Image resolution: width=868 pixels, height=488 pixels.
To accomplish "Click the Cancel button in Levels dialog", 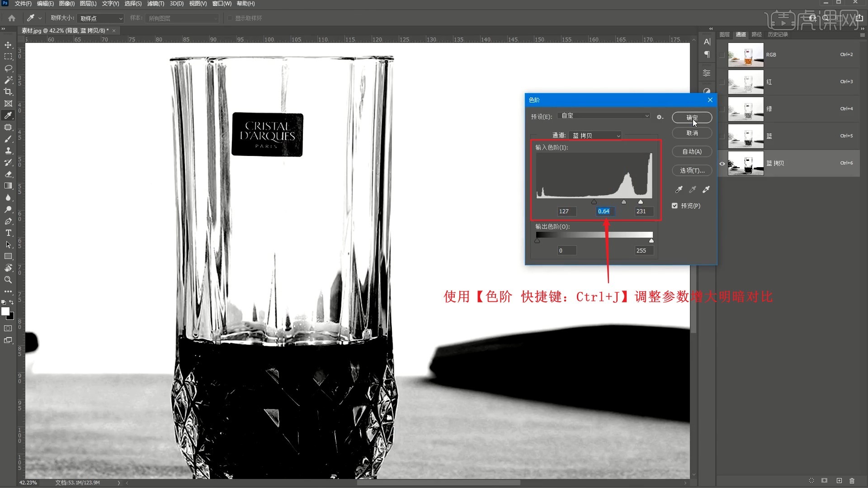I will tap(692, 133).
